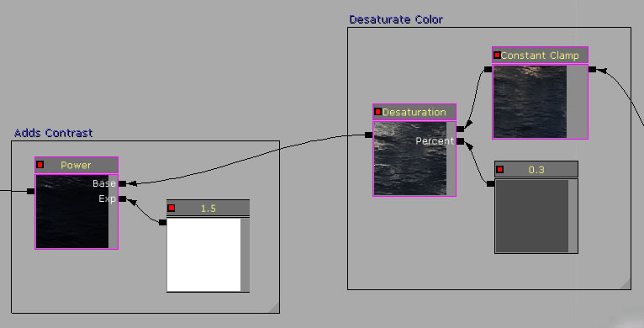The width and height of the screenshot is (644, 328).
Task: Click the Power node water preview thumbnail
Action: 72,211
